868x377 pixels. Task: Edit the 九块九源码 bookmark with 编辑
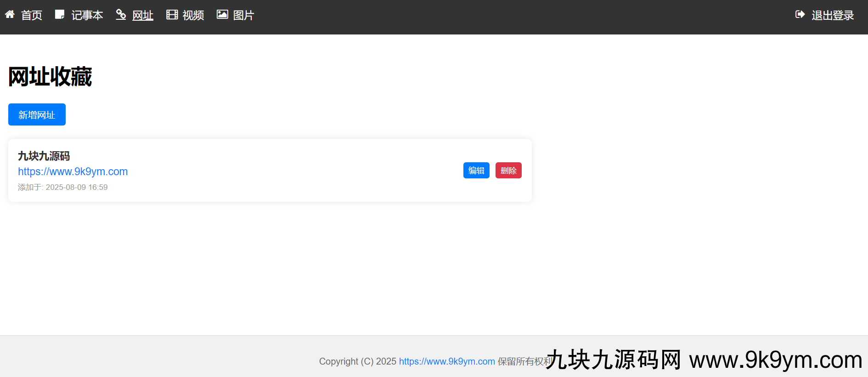tap(476, 171)
